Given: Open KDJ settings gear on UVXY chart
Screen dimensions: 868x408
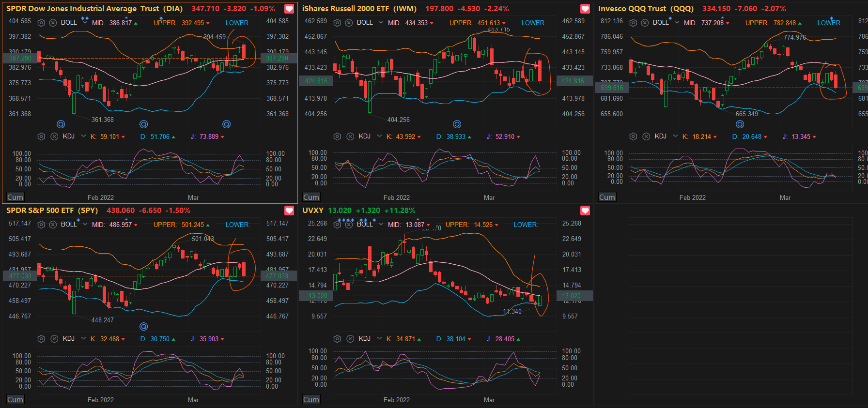Looking at the screenshot, I should [338, 339].
